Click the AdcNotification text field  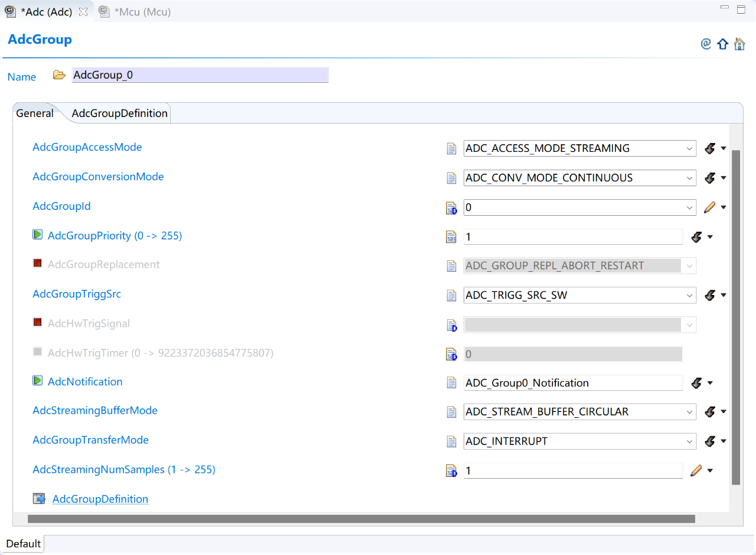[573, 383]
